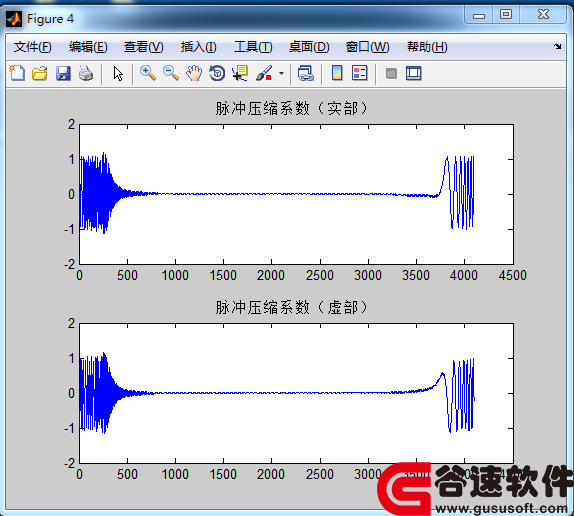Open the 帮助(H) menu
This screenshot has width=574, height=516.
pos(427,47)
